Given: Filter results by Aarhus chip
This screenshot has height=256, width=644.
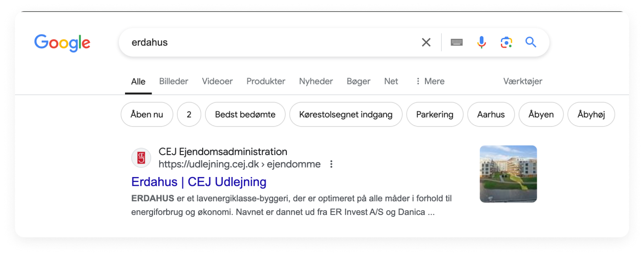Looking at the screenshot, I should pos(491,114).
